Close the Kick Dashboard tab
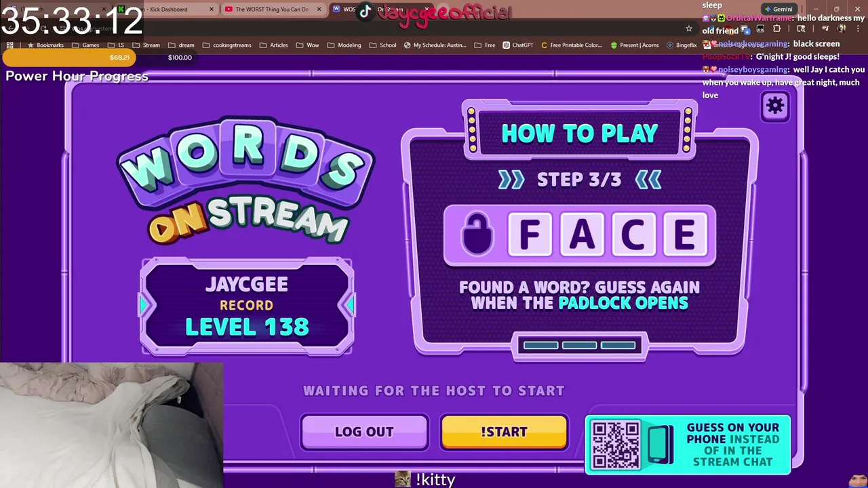868x488 pixels. (212, 9)
